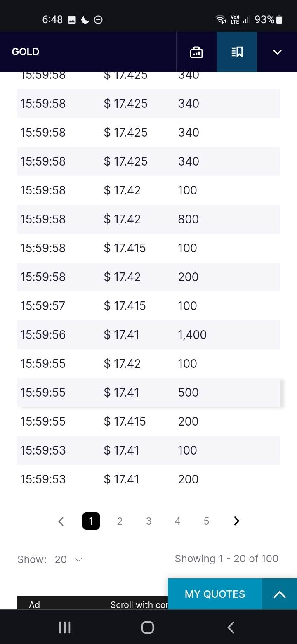Go to previous page arrow
Image resolution: width=297 pixels, height=644 pixels.
[x=61, y=521]
